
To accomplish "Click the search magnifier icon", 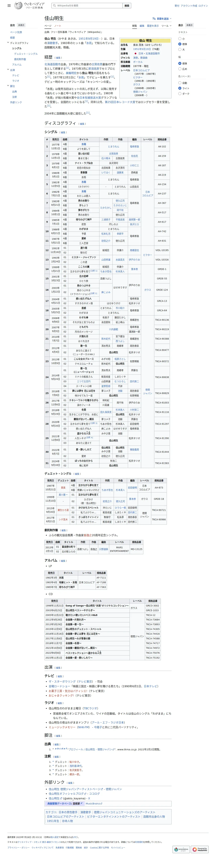I will pyautogui.click(x=55, y=6).
